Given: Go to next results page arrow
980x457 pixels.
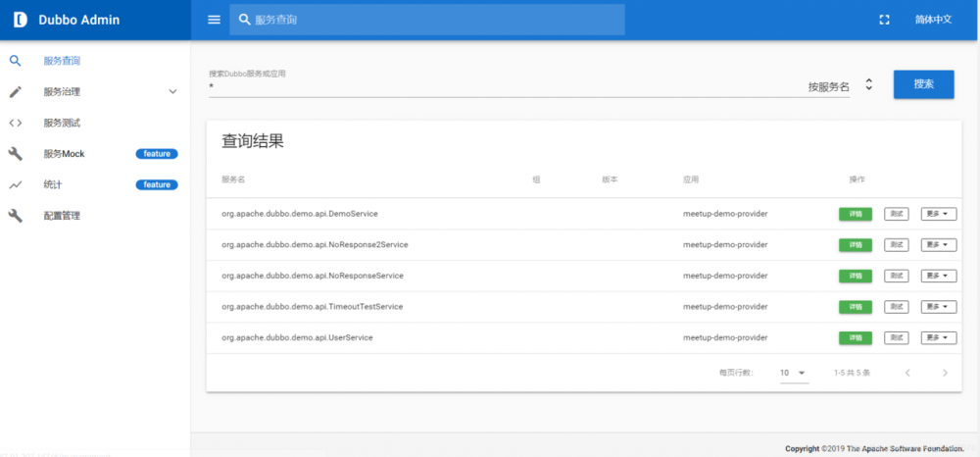Looking at the screenshot, I should click(945, 373).
